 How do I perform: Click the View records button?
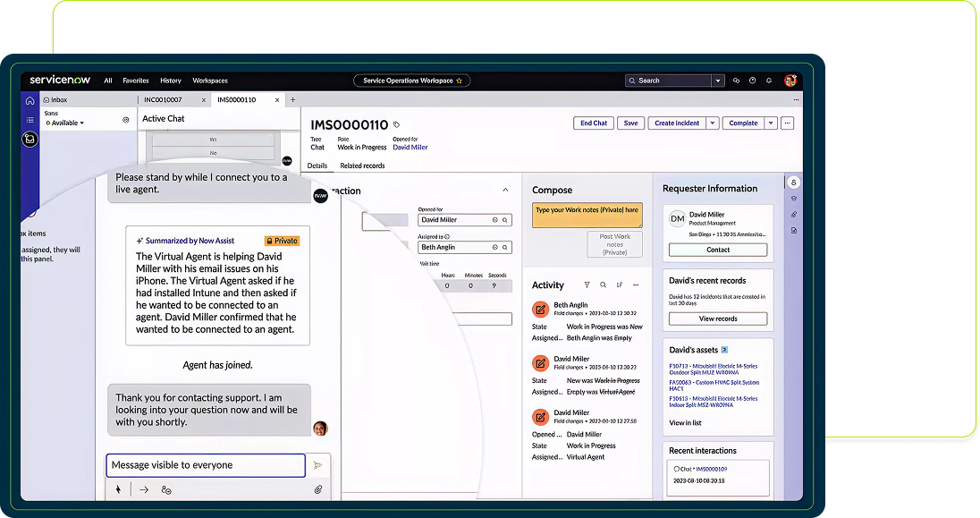(718, 318)
